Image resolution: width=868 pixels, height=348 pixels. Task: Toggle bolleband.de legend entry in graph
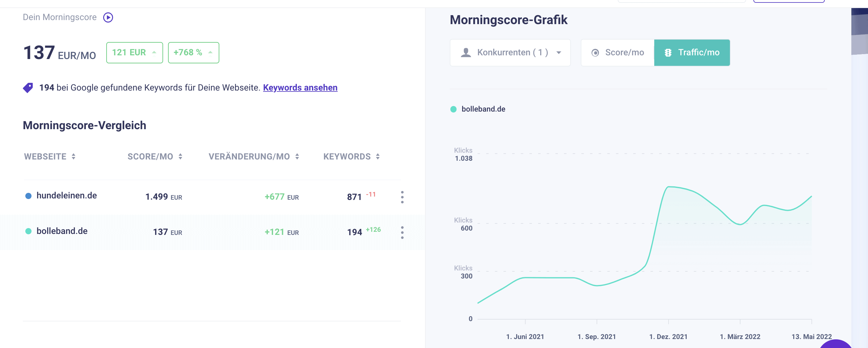click(478, 109)
